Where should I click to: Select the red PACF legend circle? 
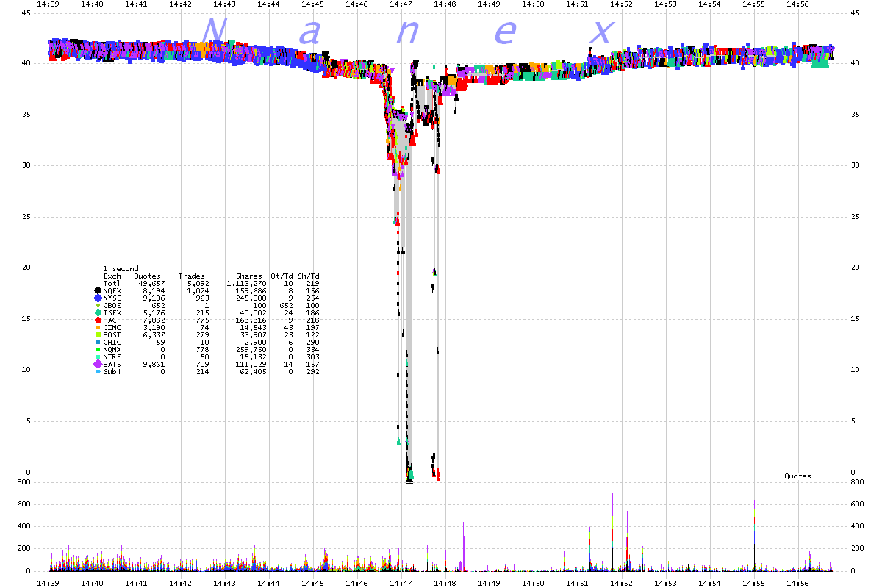98,320
